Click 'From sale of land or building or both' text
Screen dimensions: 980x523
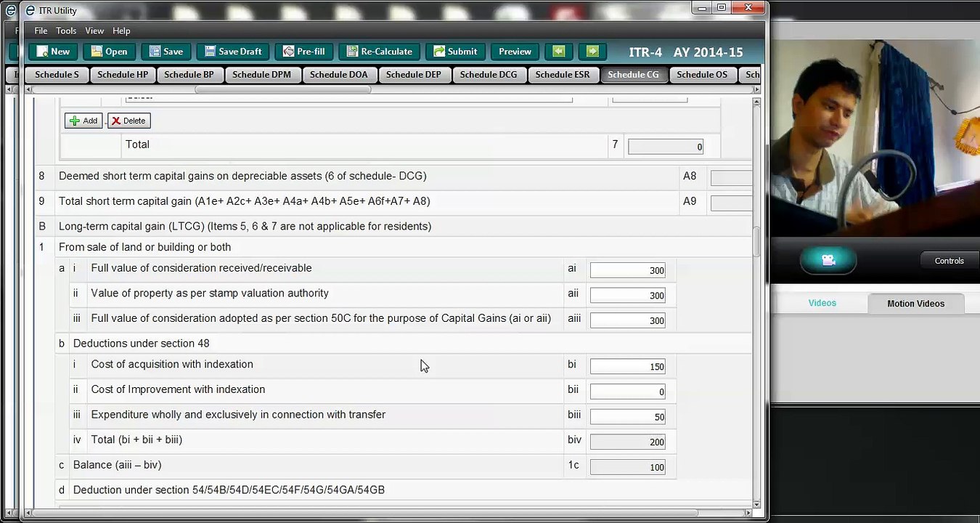pos(144,247)
